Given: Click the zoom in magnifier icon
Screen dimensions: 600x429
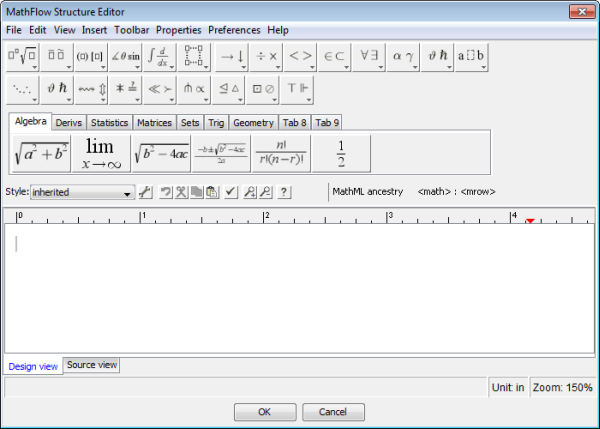Looking at the screenshot, I should [x=250, y=192].
